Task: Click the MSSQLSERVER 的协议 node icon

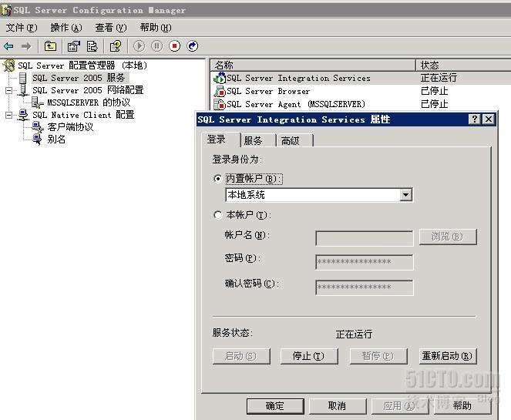Action: click(38, 102)
